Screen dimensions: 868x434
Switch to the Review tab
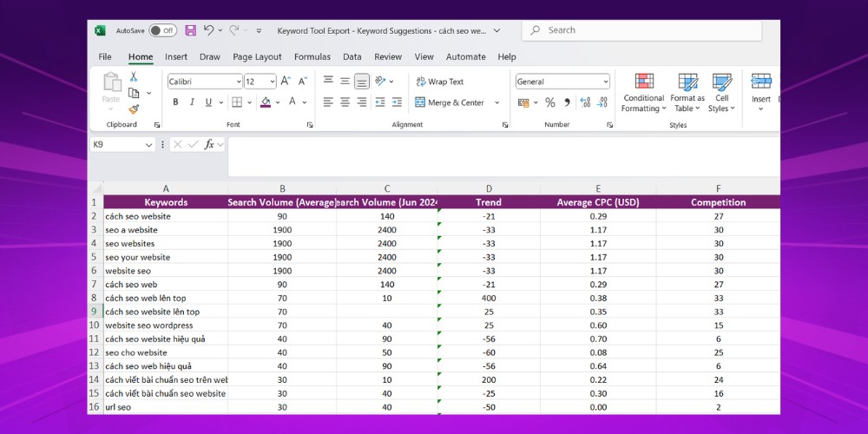click(x=388, y=56)
